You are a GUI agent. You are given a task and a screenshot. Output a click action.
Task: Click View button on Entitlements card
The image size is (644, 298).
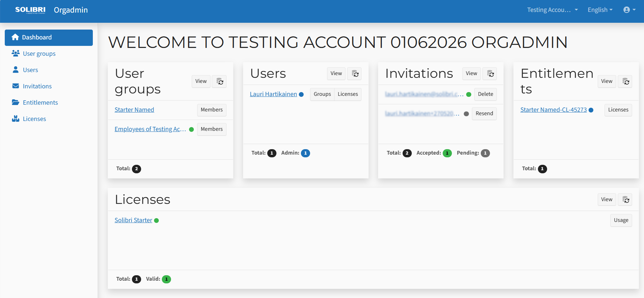tap(607, 81)
